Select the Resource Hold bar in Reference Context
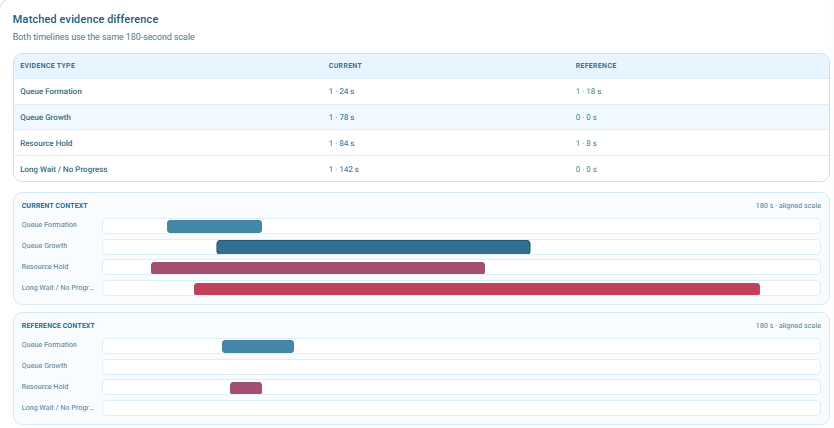 [x=246, y=388]
